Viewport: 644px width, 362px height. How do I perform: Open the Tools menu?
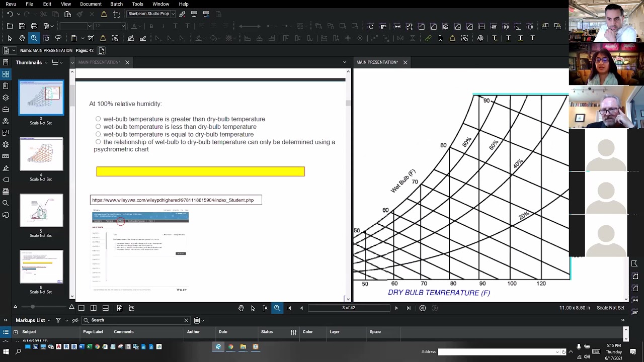pos(137,4)
